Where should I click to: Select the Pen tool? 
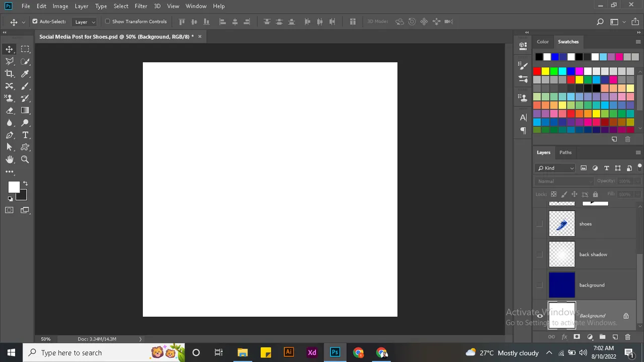coord(10,135)
